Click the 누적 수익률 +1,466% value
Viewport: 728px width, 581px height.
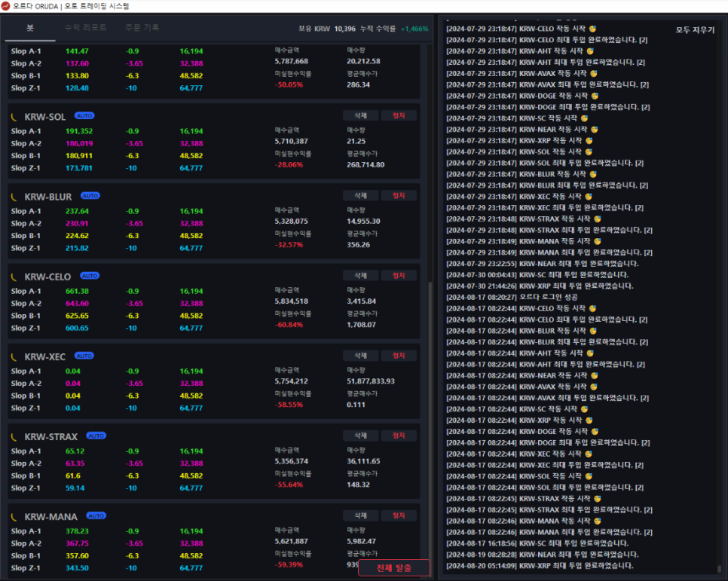point(414,29)
